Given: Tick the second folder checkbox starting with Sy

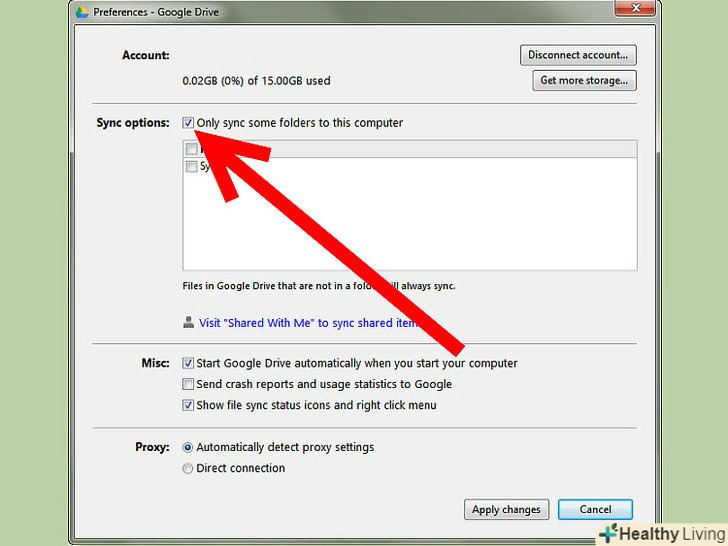Looking at the screenshot, I should pos(191,166).
